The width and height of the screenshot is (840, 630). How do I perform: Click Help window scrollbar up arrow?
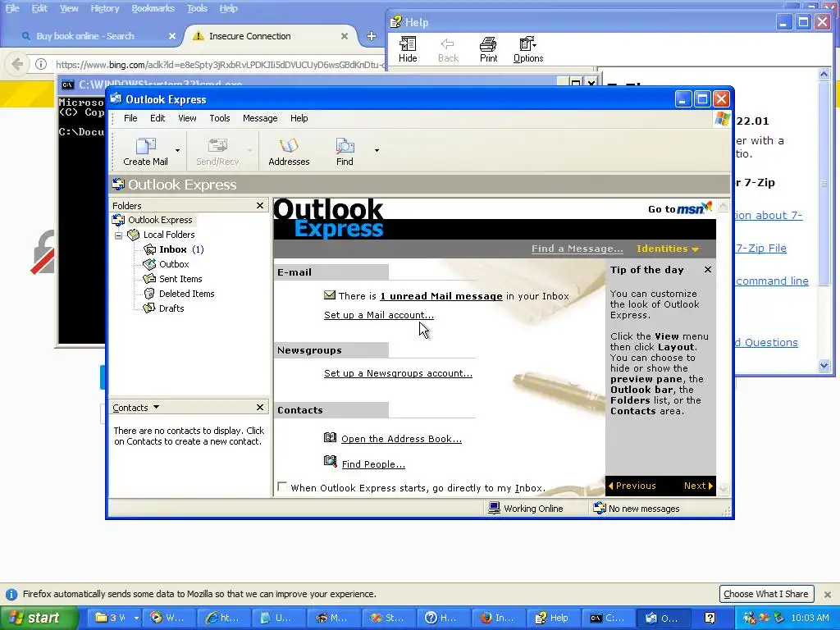(x=824, y=75)
